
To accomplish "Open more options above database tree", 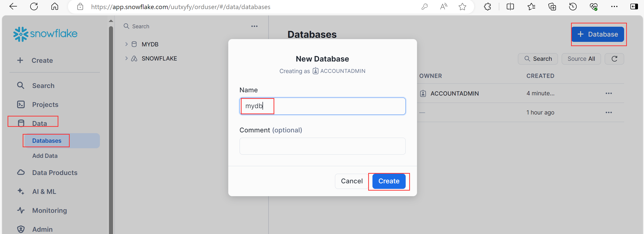I will click(x=254, y=26).
